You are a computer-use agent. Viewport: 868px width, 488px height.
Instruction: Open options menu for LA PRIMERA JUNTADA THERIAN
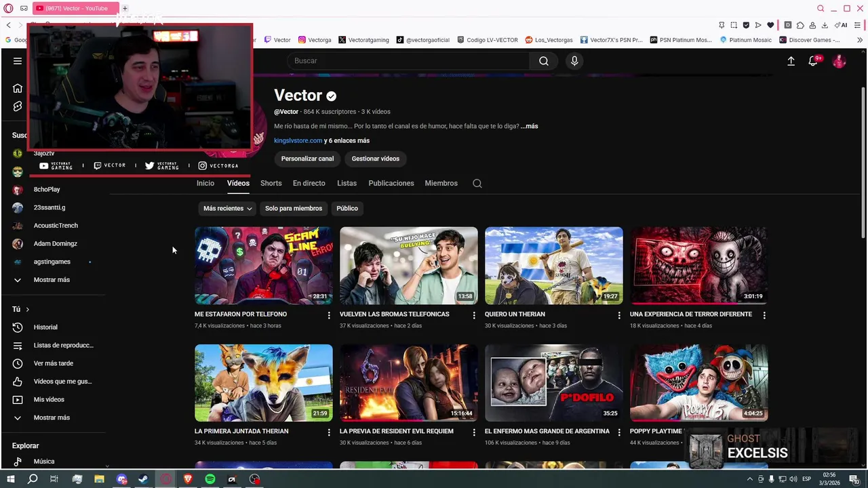329,432
